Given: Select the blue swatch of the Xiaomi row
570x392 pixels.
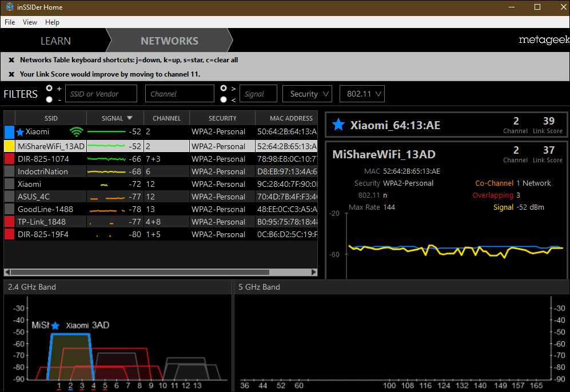Looking at the screenshot, I should pyautogui.click(x=10, y=132).
